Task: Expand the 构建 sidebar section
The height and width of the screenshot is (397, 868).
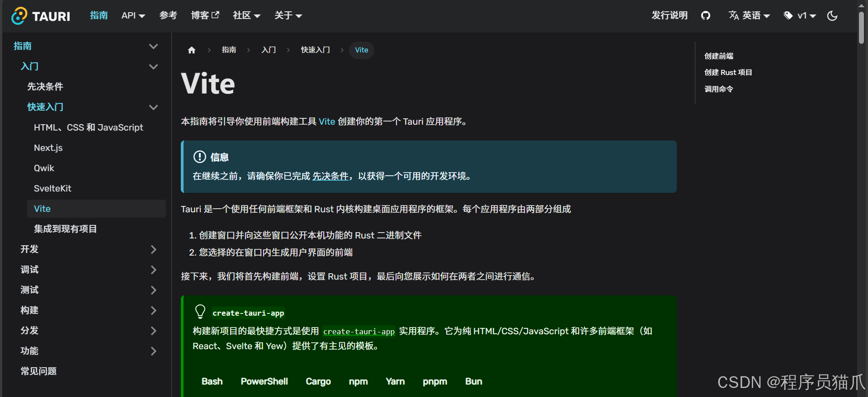Action: 154,310
